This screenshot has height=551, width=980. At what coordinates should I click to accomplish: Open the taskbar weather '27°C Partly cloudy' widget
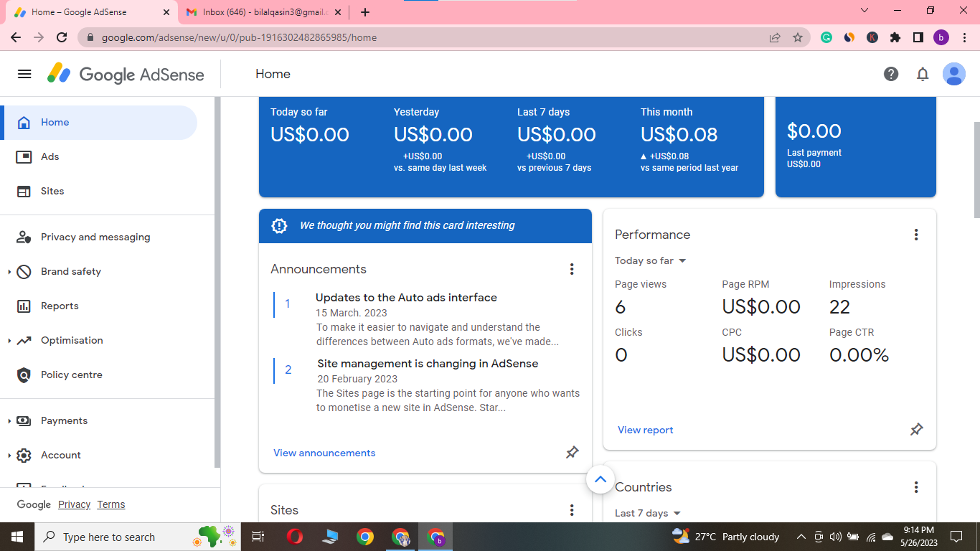pyautogui.click(x=725, y=537)
